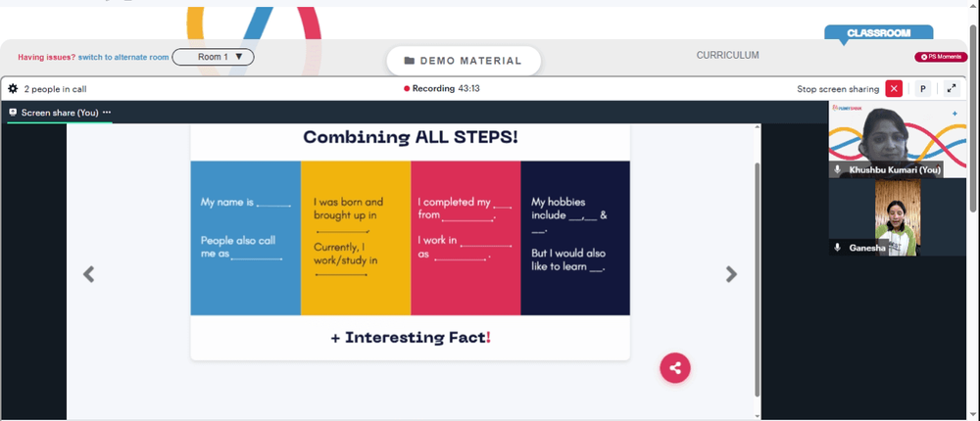The width and height of the screenshot is (980, 421).
Task: Open Room 1 dropdown
Action: point(213,57)
